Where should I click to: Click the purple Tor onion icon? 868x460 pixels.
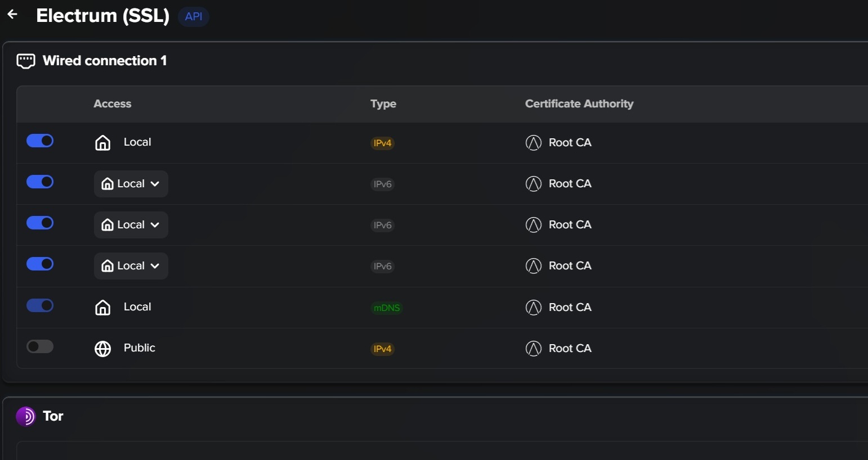(x=26, y=416)
